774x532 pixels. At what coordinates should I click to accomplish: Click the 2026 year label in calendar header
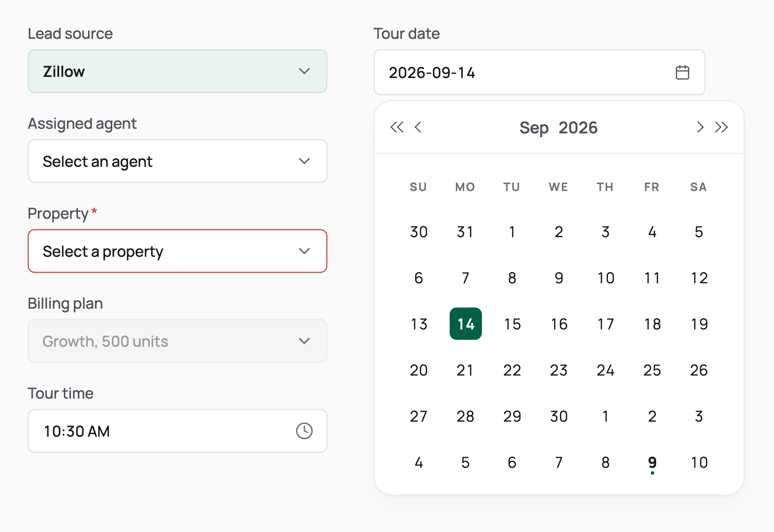tap(578, 128)
